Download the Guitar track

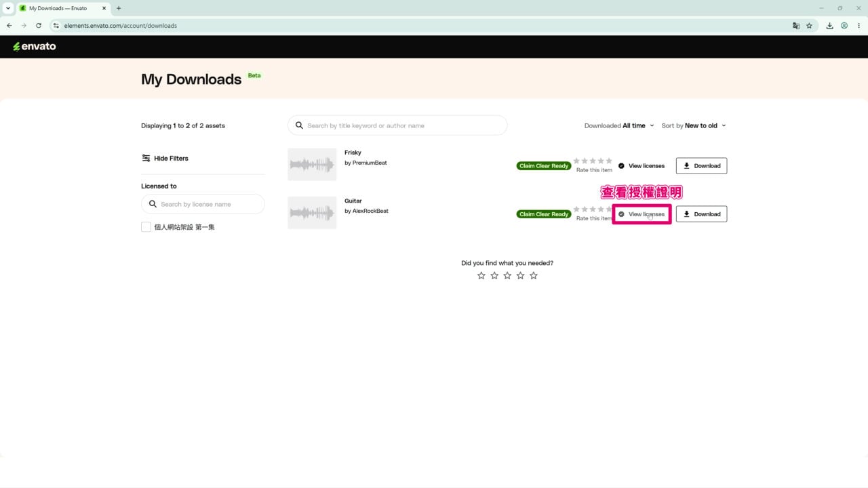coord(701,214)
